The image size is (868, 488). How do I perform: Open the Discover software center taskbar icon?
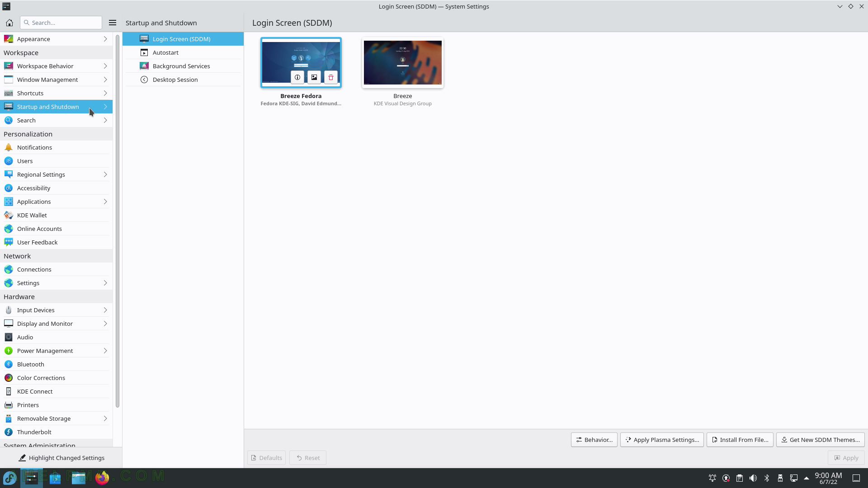pos(55,478)
